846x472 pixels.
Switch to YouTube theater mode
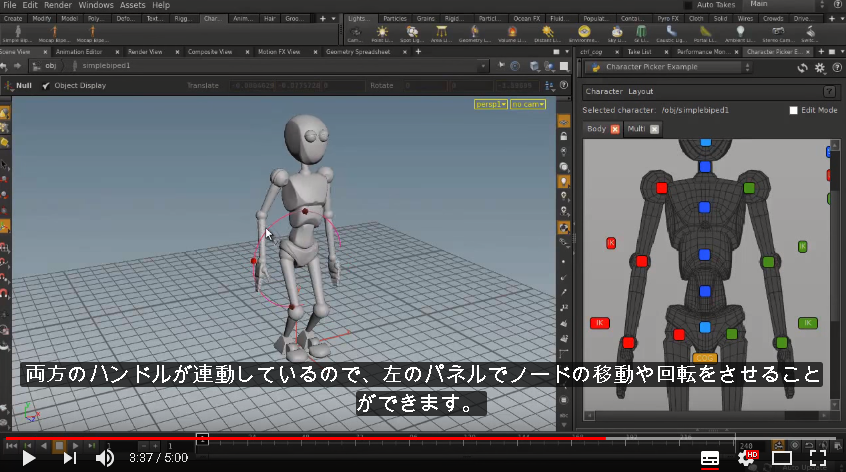(782, 458)
